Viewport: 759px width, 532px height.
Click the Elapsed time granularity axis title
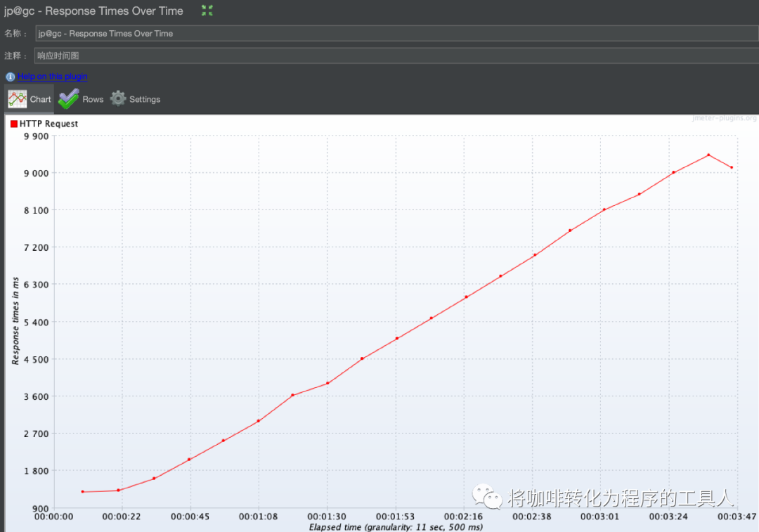(396, 526)
